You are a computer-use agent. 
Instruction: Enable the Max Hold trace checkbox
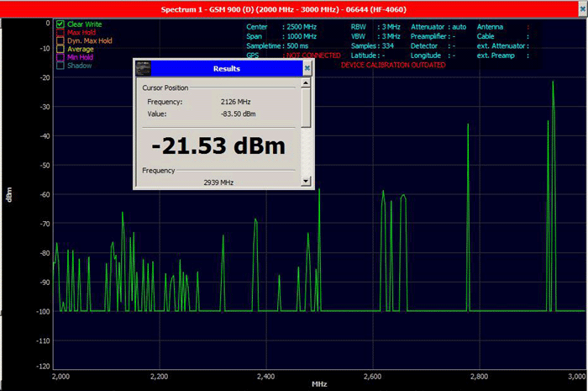pos(60,32)
